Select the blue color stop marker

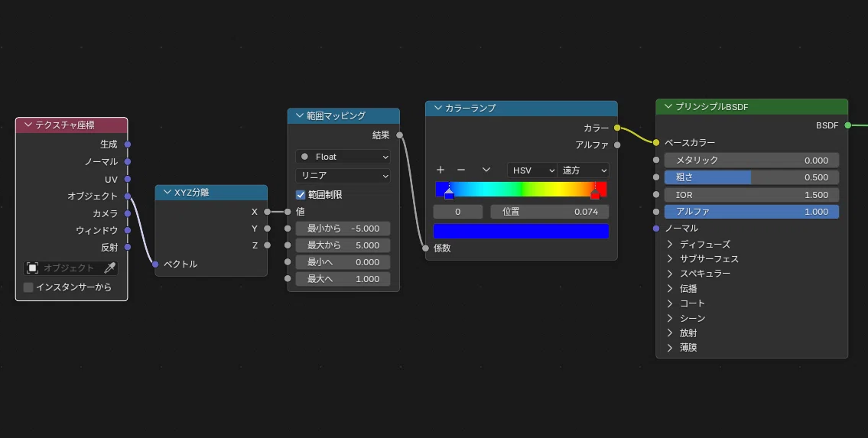coord(449,193)
